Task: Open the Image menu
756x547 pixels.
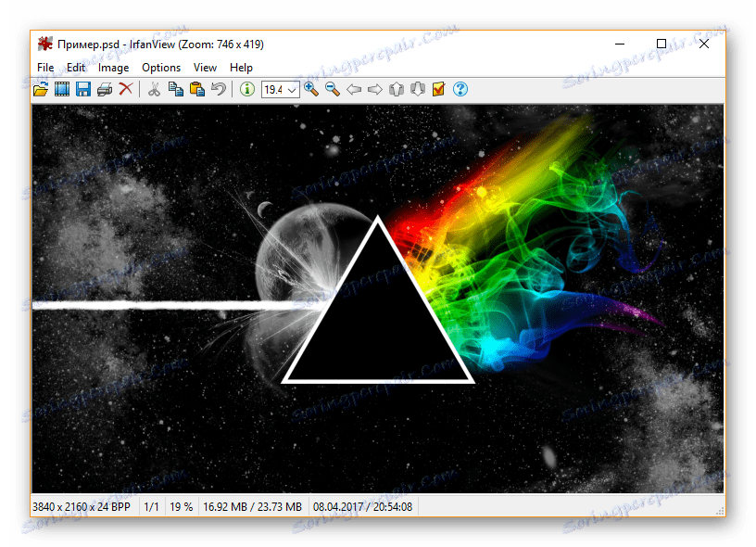Action: (x=113, y=68)
